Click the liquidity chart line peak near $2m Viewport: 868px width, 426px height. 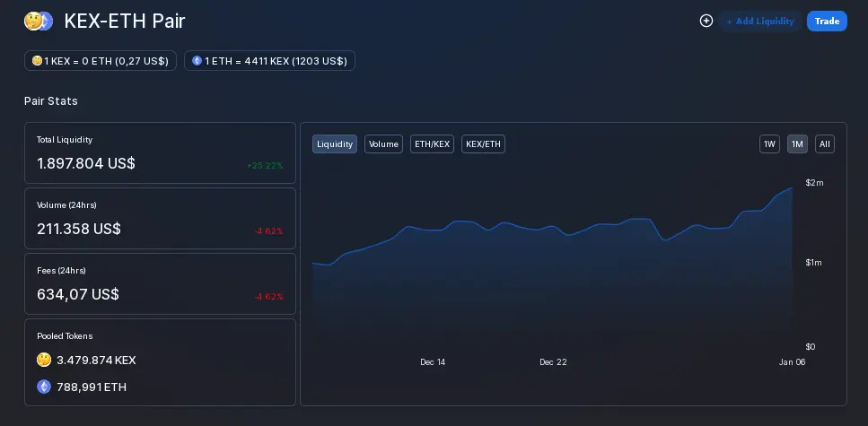[x=792, y=188]
